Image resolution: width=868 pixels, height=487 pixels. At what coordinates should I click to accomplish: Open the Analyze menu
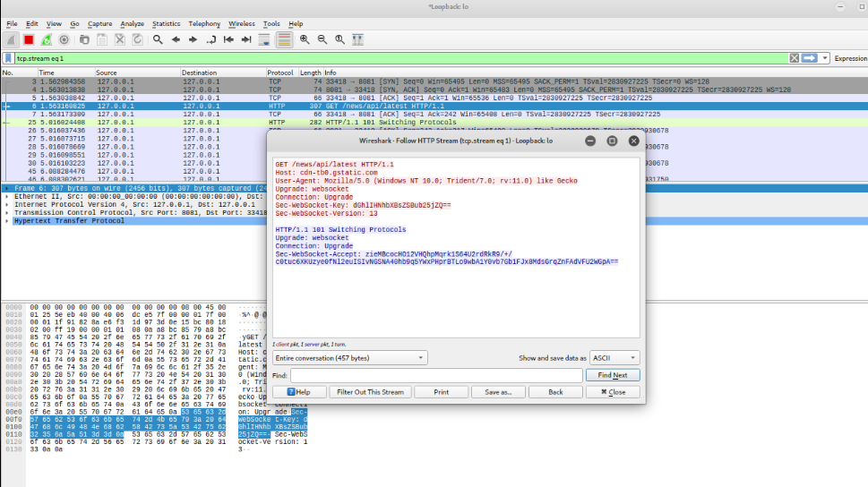tap(132, 23)
